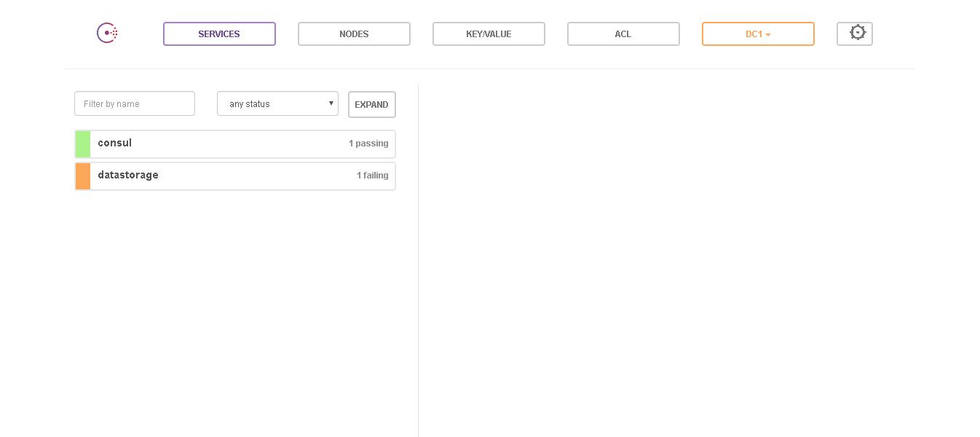This screenshot has width=980, height=437.
Task: Click the green status bar of consul
Action: point(83,144)
